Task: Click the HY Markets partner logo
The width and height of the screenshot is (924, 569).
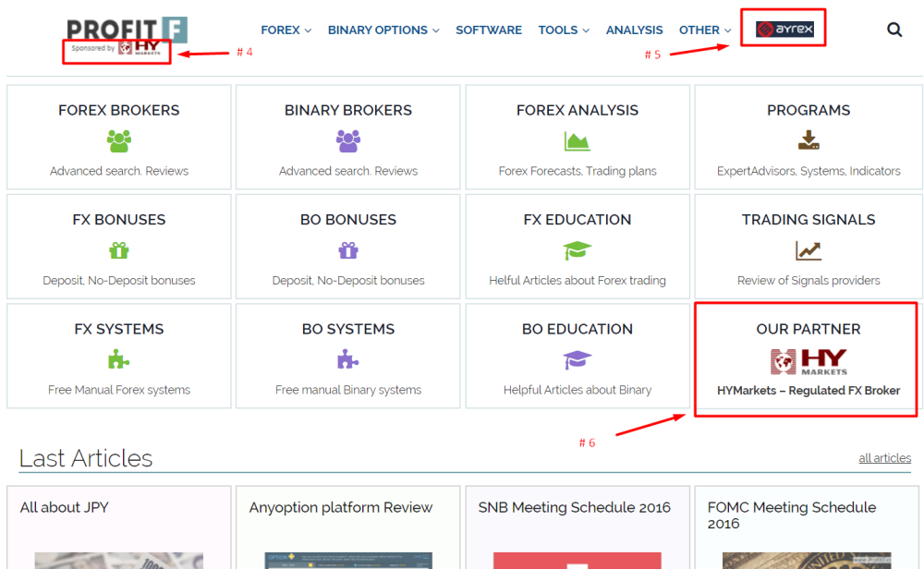Action: [x=808, y=362]
